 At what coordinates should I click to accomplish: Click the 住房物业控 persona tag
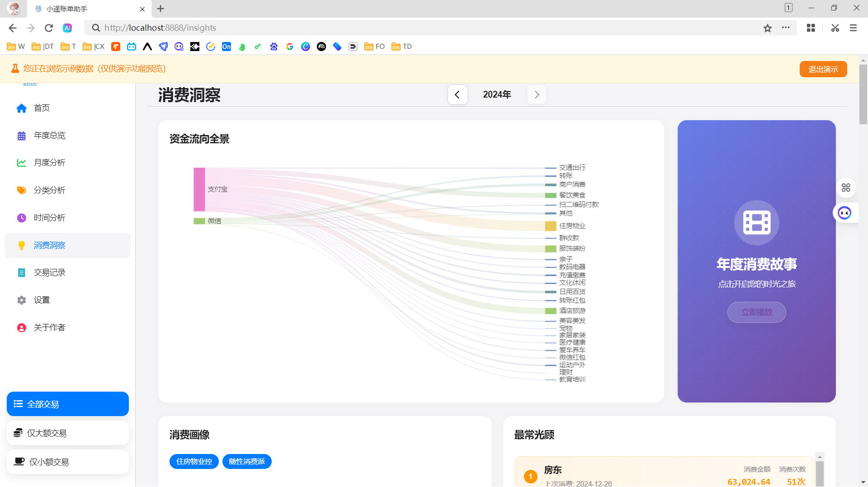pyautogui.click(x=194, y=461)
